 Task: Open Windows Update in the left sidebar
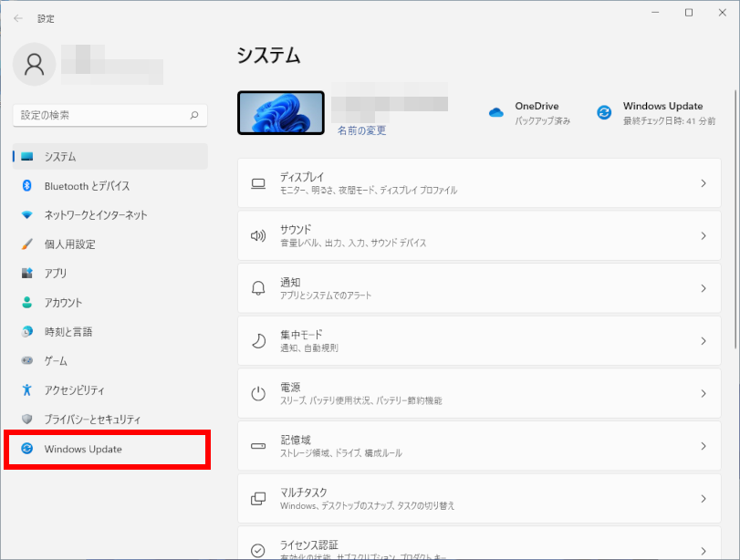tap(83, 449)
